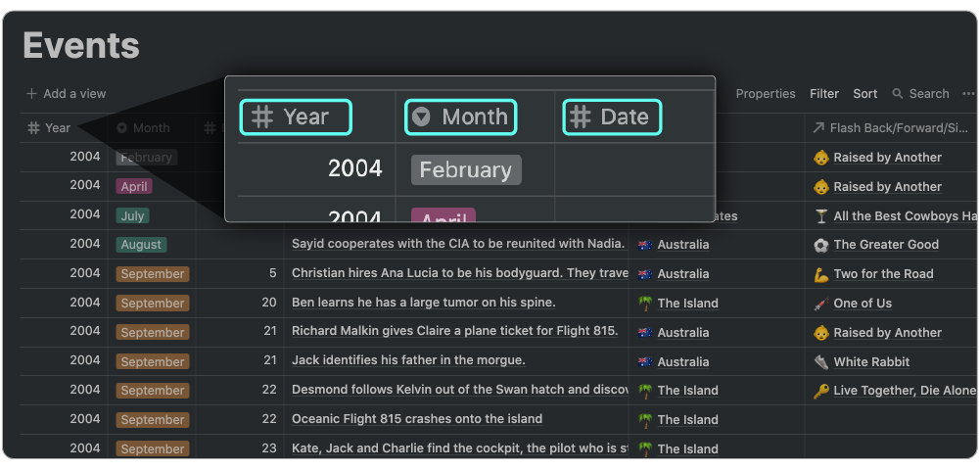Open the August month tag
This screenshot has width=980, height=470.
[x=141, y=245]
